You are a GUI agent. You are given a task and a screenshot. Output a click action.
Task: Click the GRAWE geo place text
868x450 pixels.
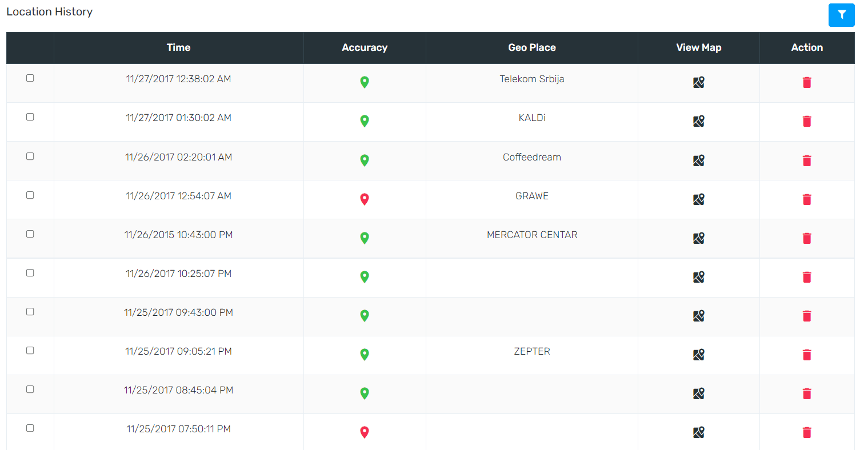pos(532,196)
